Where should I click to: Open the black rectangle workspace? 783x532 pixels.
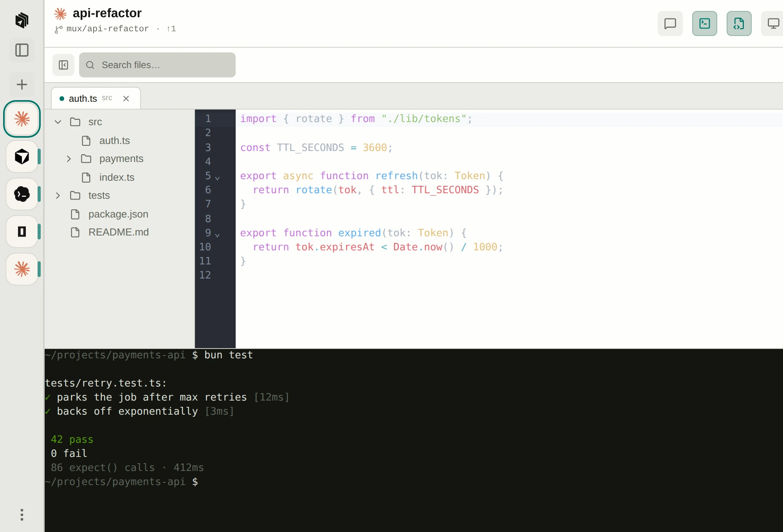click(22, 232)
